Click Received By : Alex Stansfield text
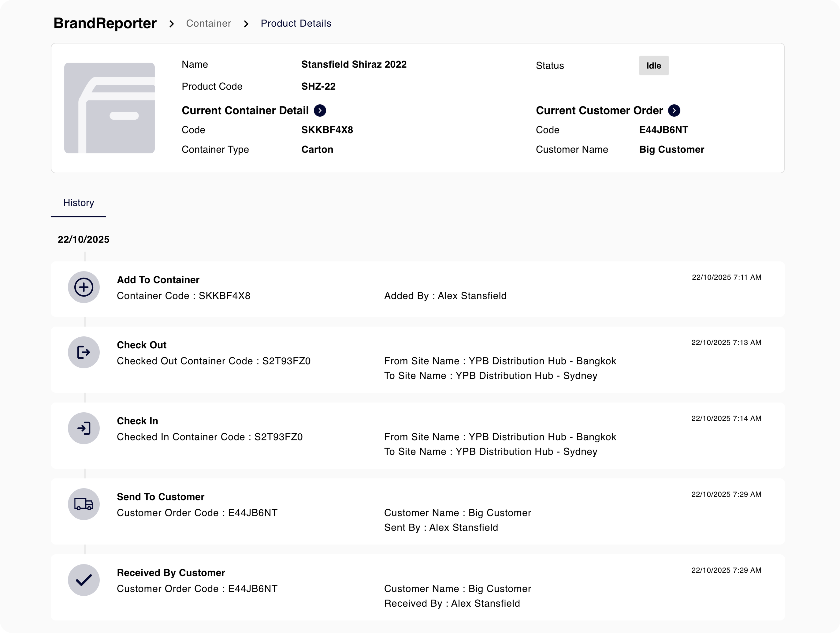Viewport: 840px width, 633px height. (452, 604)
